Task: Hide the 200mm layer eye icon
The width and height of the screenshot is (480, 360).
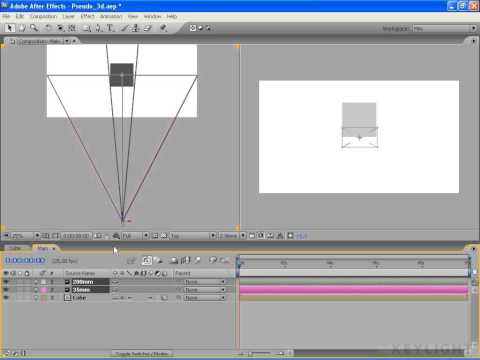Action: (6, 282)
